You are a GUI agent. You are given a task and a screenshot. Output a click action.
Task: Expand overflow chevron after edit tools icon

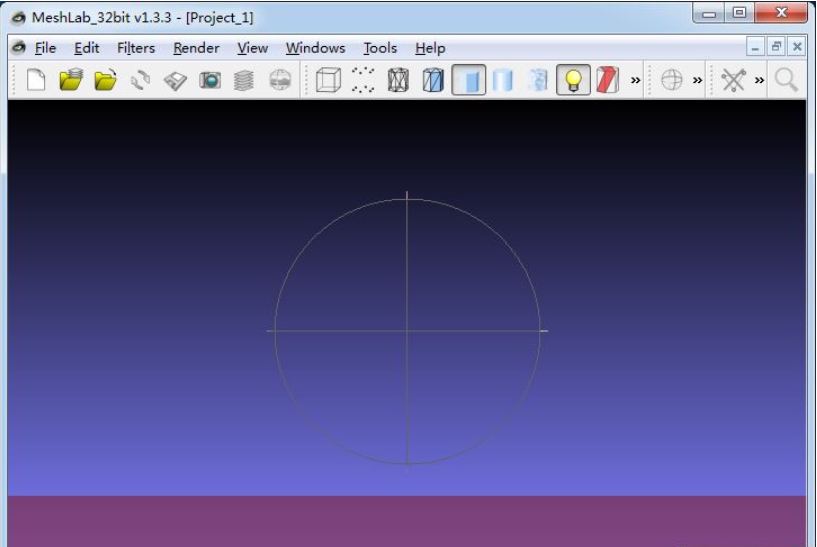[x=759, y=80]
